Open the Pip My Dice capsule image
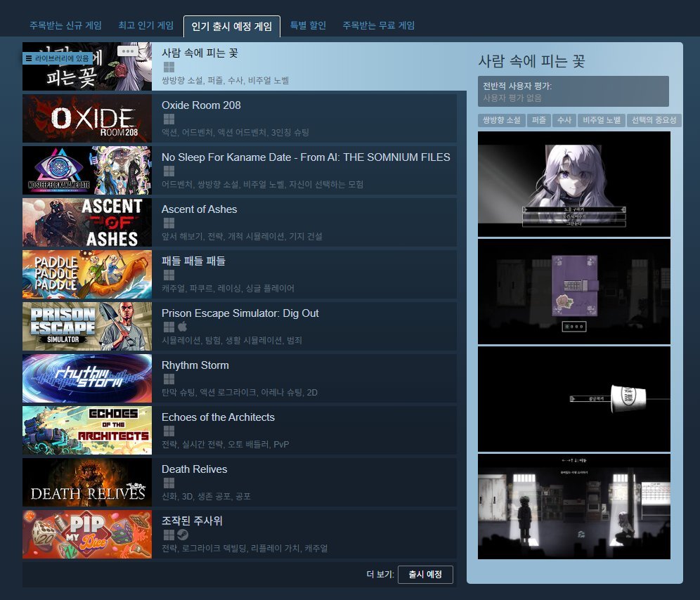 (87, 535)
